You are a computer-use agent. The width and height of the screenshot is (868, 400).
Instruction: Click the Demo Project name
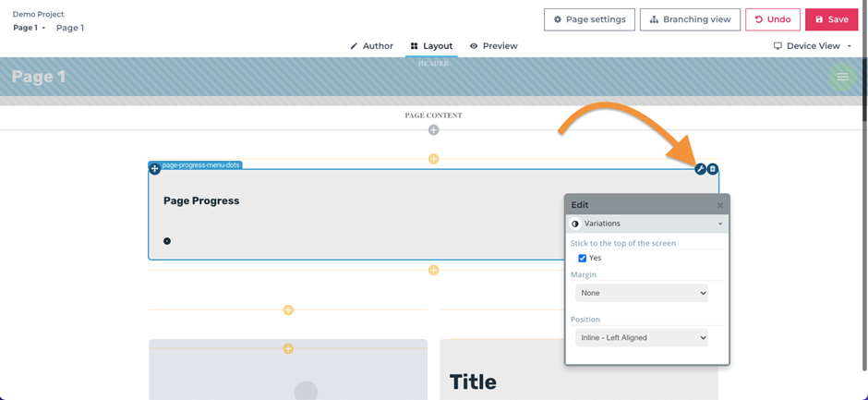click(38, 15)
